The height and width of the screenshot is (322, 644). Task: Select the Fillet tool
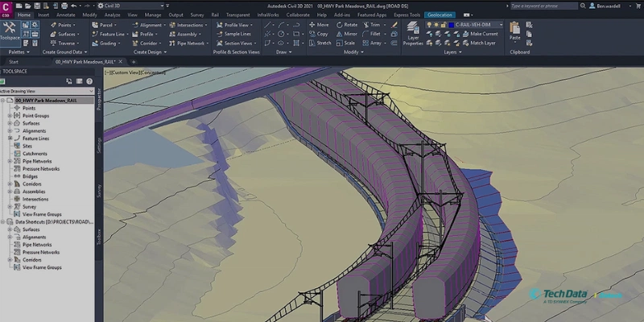372,34
